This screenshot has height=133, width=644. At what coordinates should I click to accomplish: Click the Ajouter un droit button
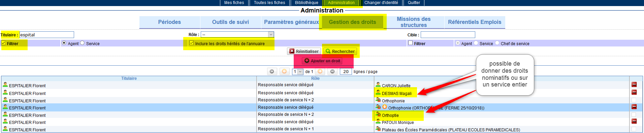pyautogui.click(x=322, y=61)
